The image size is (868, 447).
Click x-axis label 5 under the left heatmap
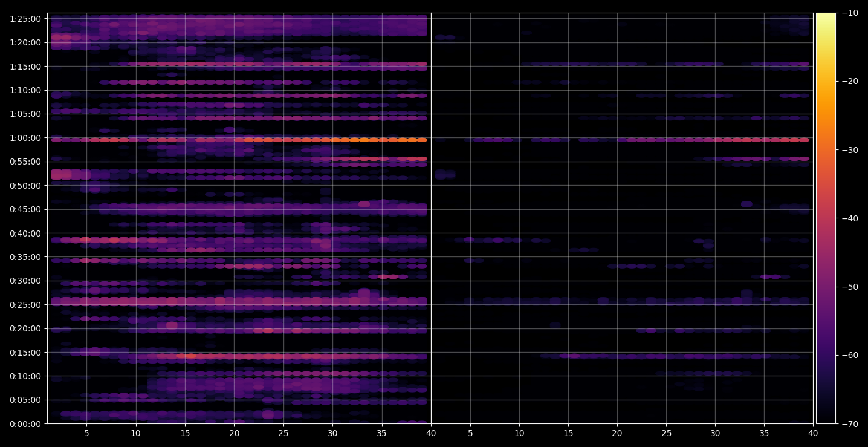(x=86, y=433)
